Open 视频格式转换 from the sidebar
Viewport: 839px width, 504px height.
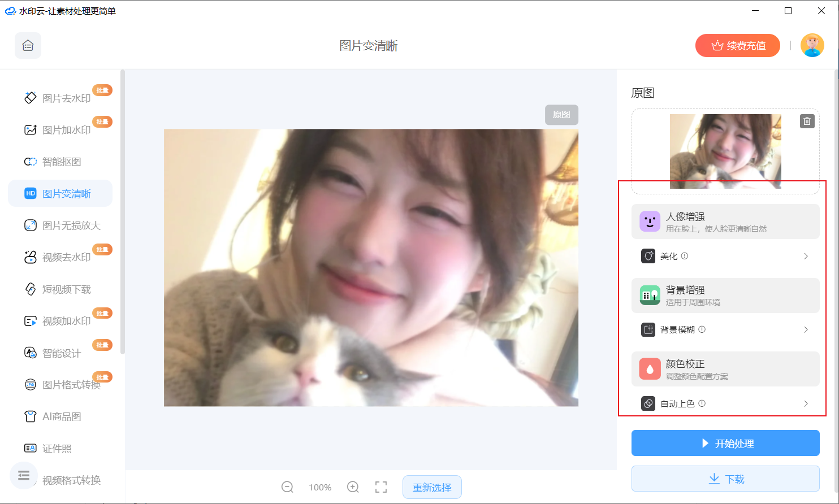coord(71,480)
